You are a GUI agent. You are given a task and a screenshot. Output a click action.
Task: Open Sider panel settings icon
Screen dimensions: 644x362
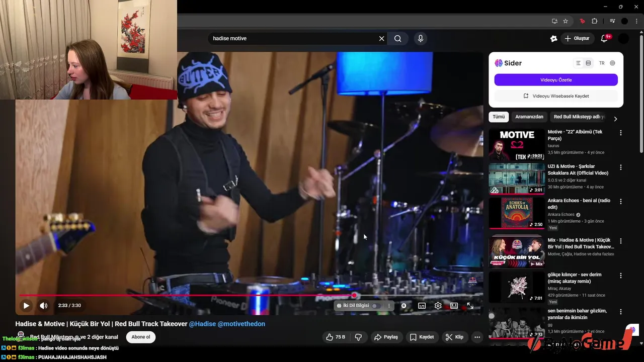click(x=612, y=63)
